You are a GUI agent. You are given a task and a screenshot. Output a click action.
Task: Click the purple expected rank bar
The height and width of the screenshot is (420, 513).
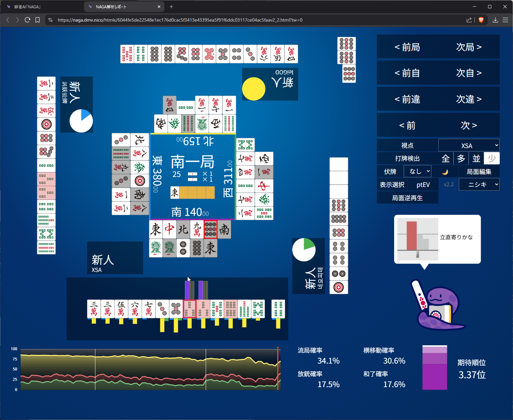(435, 368)
